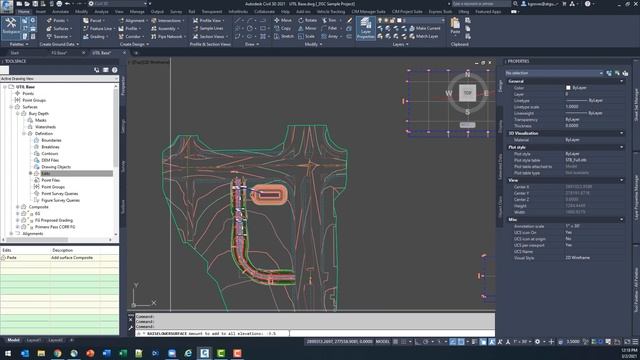Click the Alignment ribbon tool
The width and height of the screenshot is (640, 360).
click(132, 20)
